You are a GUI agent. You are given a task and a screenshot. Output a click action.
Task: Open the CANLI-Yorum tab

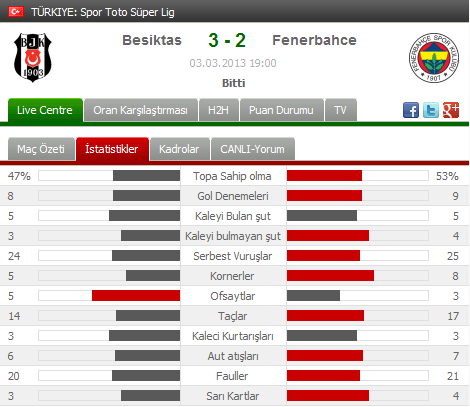[x=253, y=149]
